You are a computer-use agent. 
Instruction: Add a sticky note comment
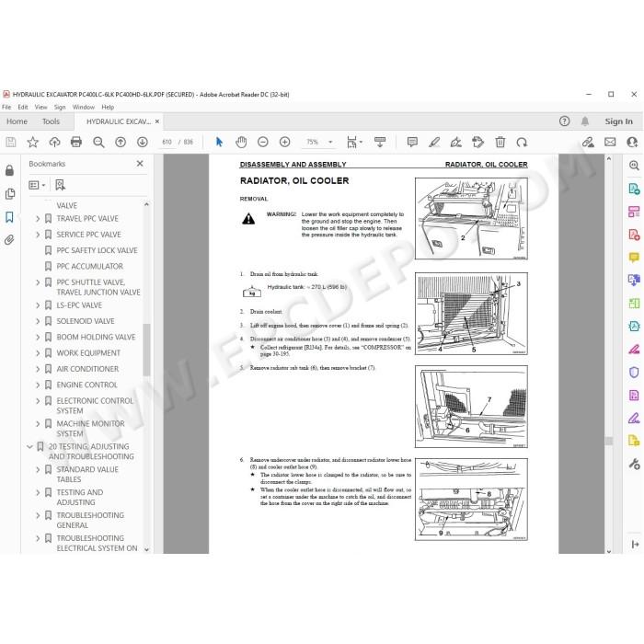click(412, 142)
